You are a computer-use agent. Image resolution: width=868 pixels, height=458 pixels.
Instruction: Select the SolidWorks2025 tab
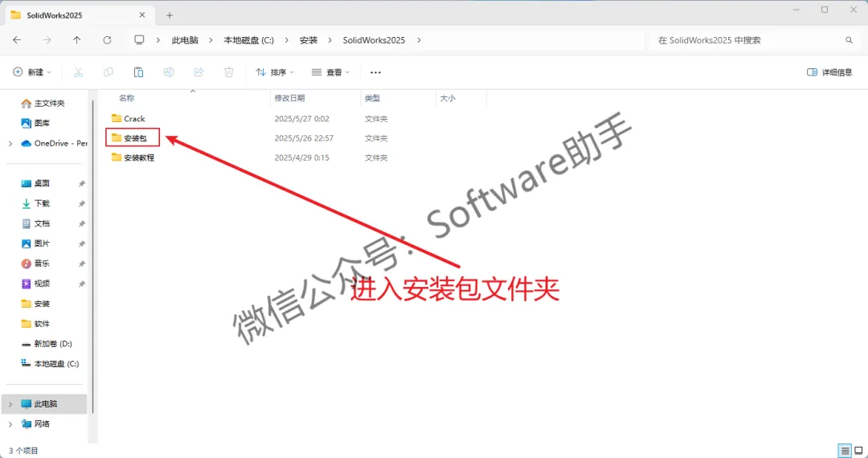[x=78, y=15]
